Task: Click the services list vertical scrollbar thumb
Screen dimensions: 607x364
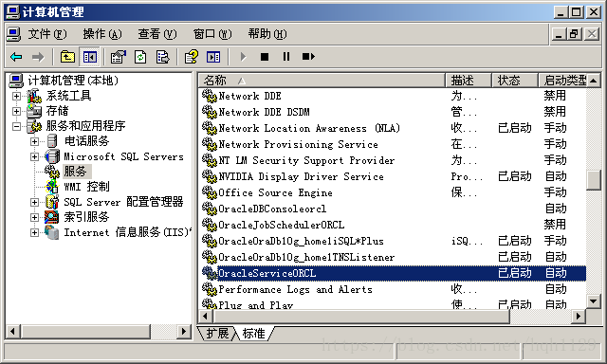Action: 594,180
